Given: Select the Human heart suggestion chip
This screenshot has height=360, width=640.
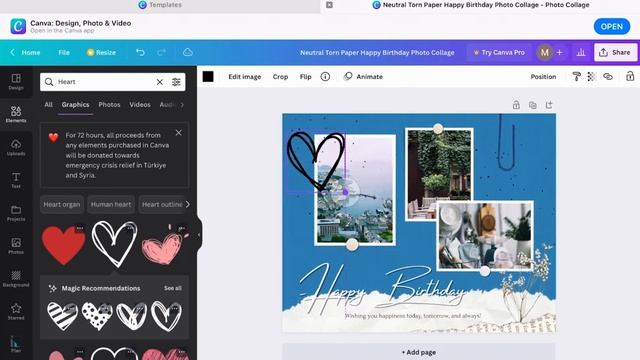Looking at the screenshot, I should pyautogui.click(x=111, y=204).
